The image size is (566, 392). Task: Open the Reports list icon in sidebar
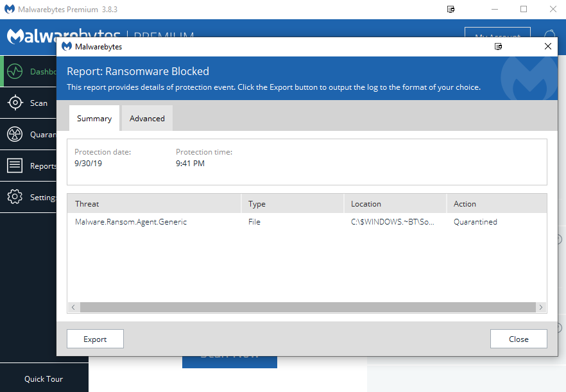coord(15,166)
